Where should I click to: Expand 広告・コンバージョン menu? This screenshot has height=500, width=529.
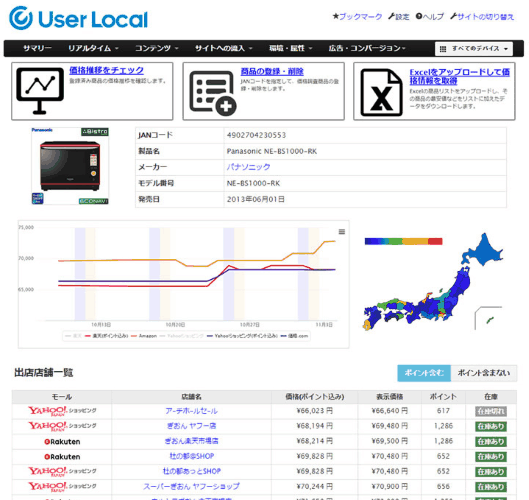tap(367, 48)
